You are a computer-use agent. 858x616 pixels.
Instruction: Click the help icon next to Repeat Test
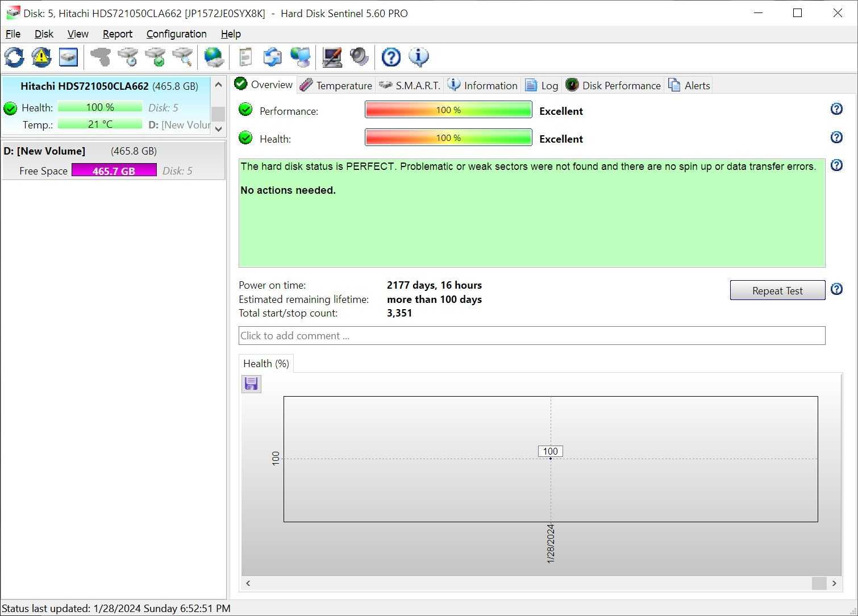click(x=836, y=289)
